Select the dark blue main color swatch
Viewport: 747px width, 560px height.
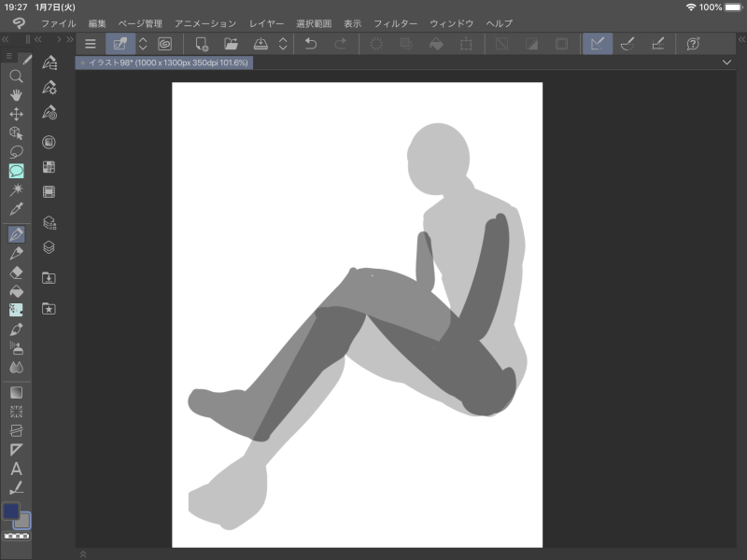(x=11, y=511)
